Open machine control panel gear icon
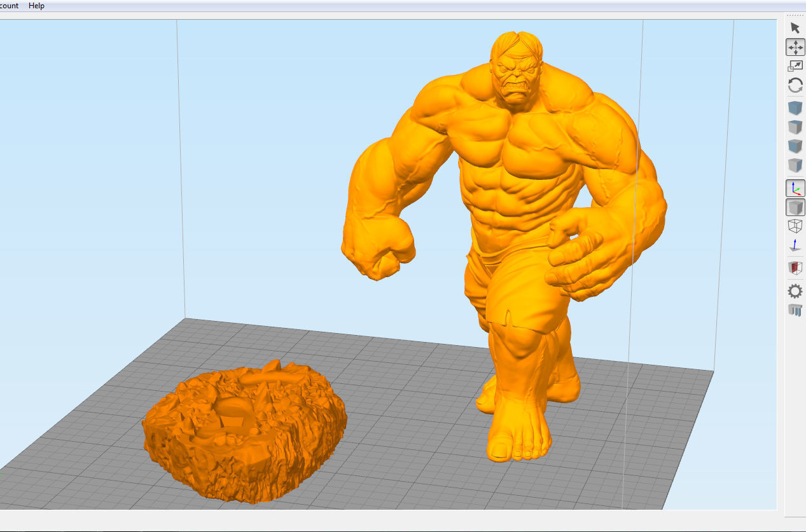Image resolution: width=806 pixels, height=532 pixels. click(795, 292)
